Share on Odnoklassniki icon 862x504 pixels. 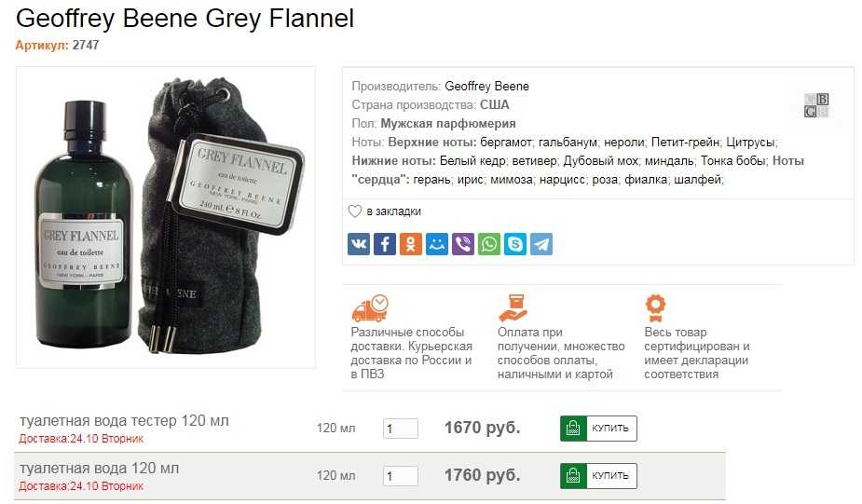pyautogui.click(x=411, y=244)
